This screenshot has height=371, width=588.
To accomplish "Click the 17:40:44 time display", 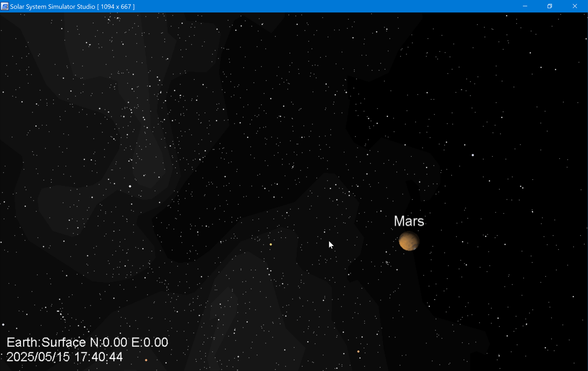I will [98, 357].
